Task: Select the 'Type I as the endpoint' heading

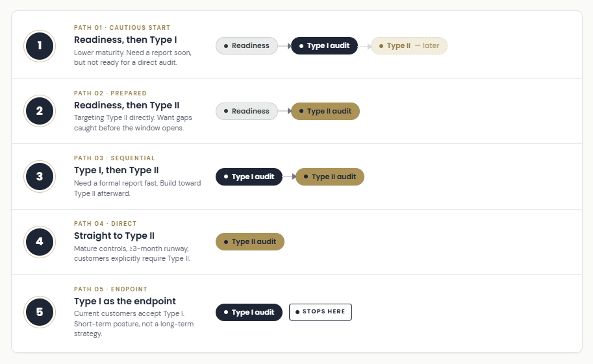Action: (125, 301)
